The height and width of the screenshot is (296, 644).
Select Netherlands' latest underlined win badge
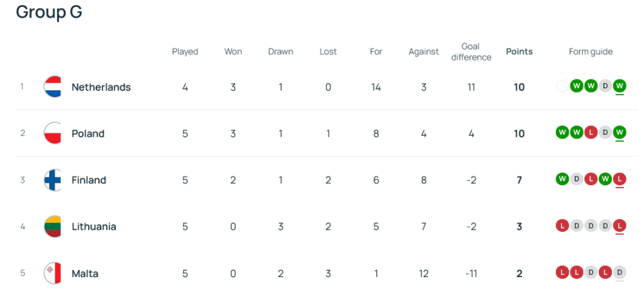pos(619,86)
